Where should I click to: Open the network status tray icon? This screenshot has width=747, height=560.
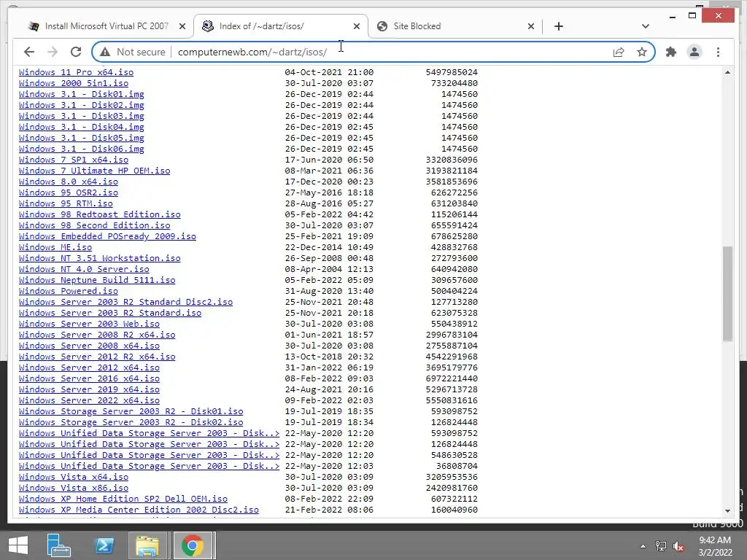(x=661, y=546)
